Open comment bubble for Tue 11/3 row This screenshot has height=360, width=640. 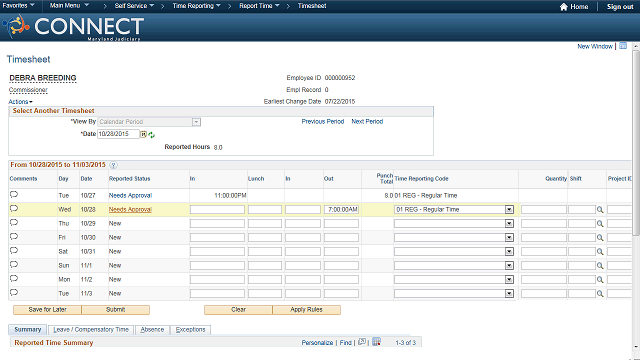[14, 292]
